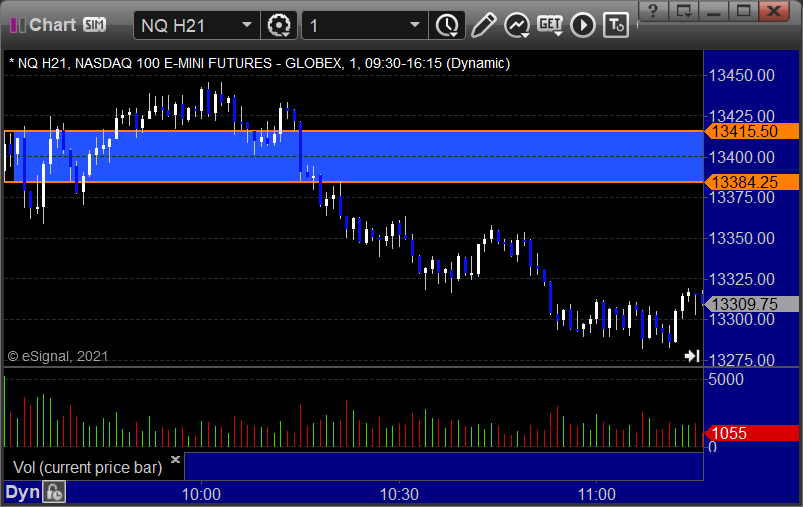Select the 13384.25 orange price marker
Viewport: 803px width, 507px height.
752,182
